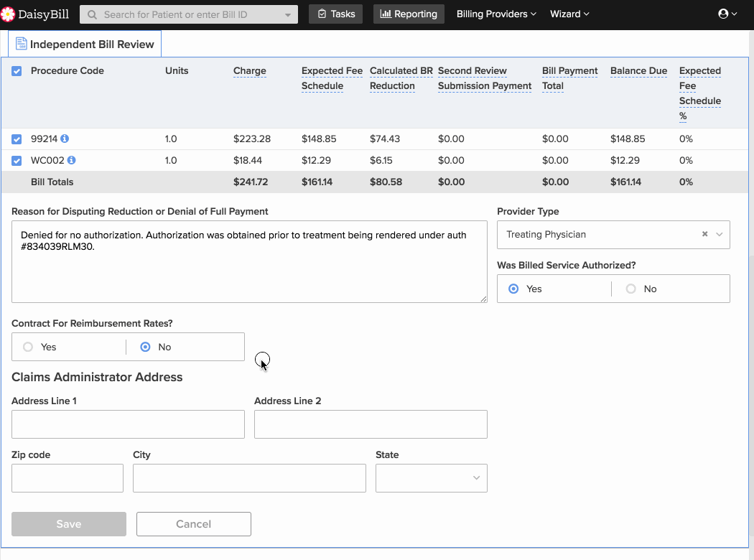The image size is (754, 560).
Task: Click the Balance Due column header
Action: (x=638, y=70)
